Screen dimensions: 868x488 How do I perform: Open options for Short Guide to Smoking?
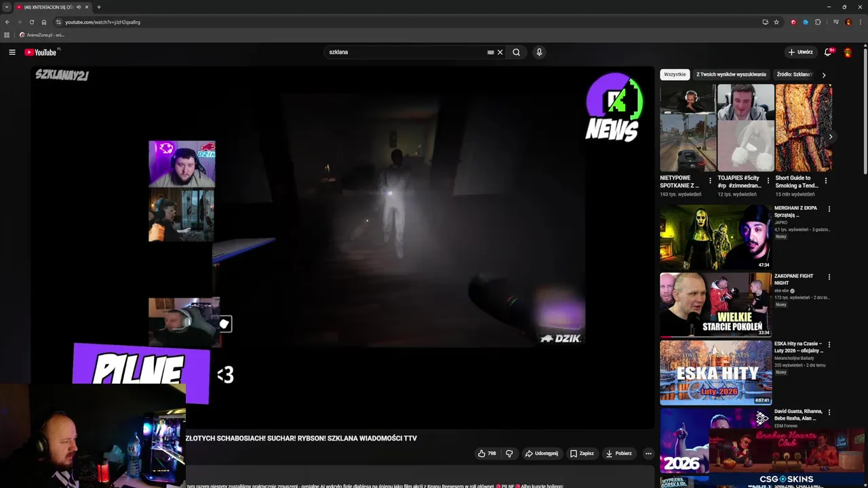coord(825,181)
